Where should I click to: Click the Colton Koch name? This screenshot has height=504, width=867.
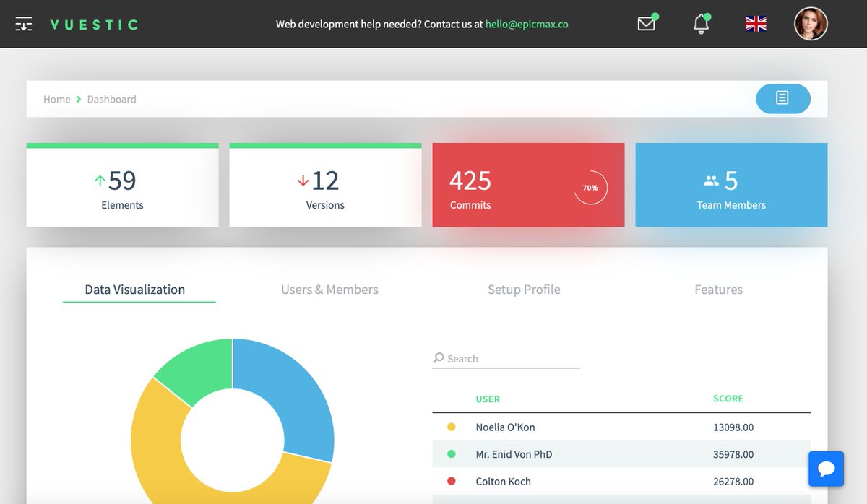(x=504, y=481)
